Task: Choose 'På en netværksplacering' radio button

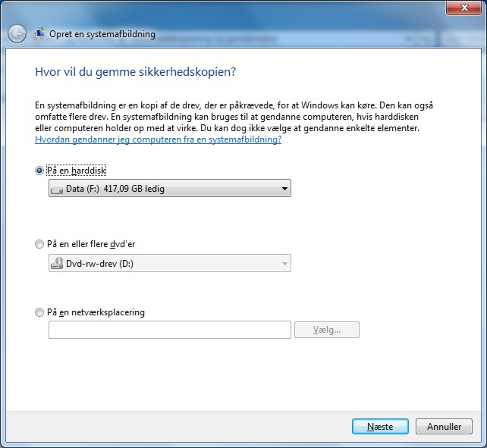Action: tap(39, 312)
